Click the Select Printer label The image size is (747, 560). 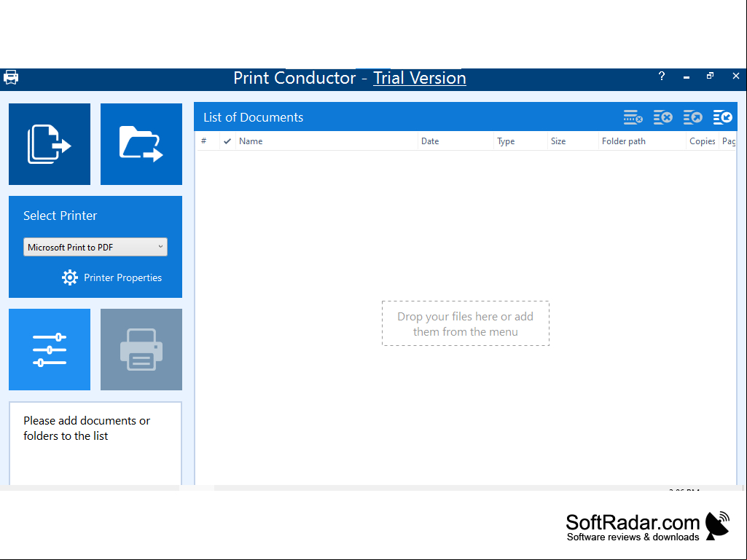60,216
